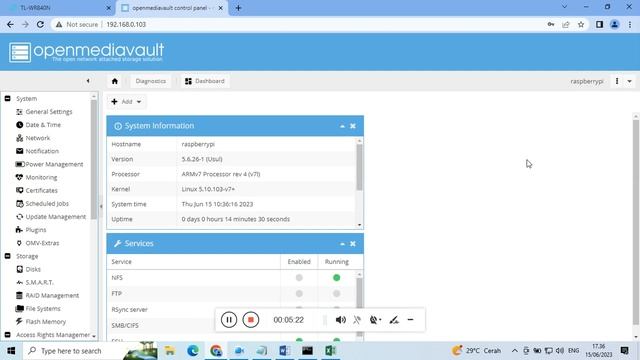Click the Network icon in the sidebar
Screen dimensions: 640x360
[x=19, y=138]
